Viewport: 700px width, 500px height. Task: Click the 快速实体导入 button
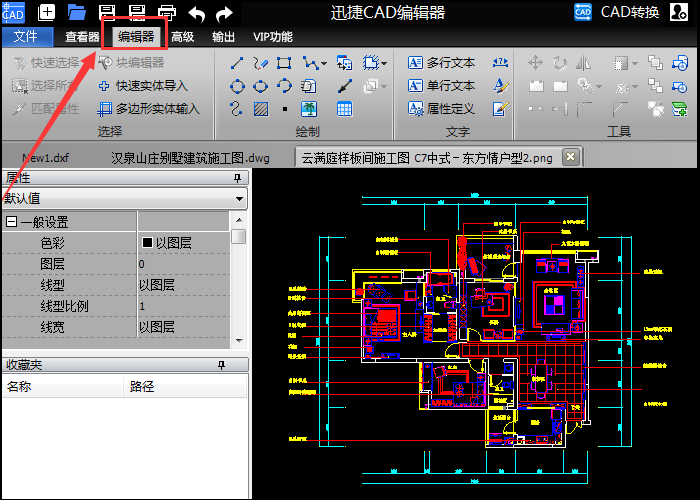pyautogui.click(x=142, y=86)
